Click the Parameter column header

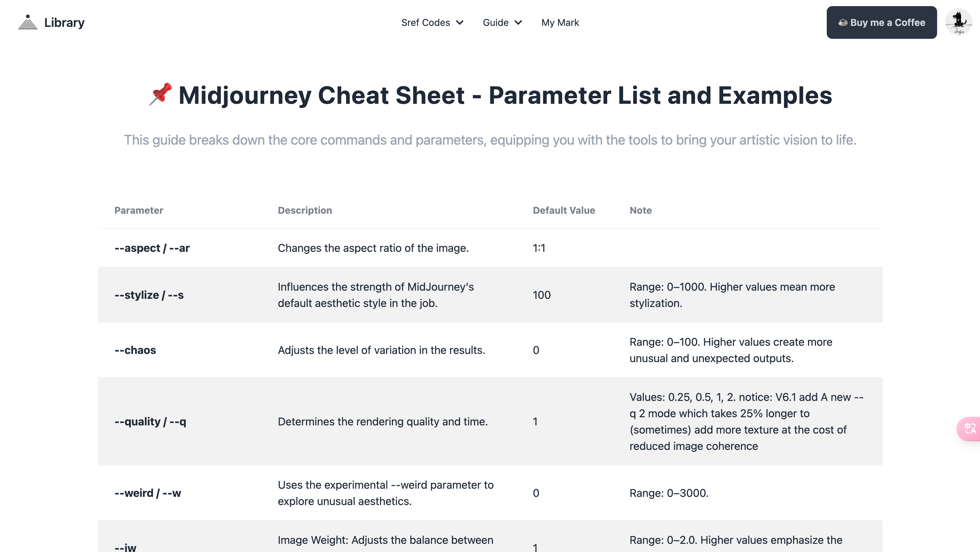tap(139, 210)
